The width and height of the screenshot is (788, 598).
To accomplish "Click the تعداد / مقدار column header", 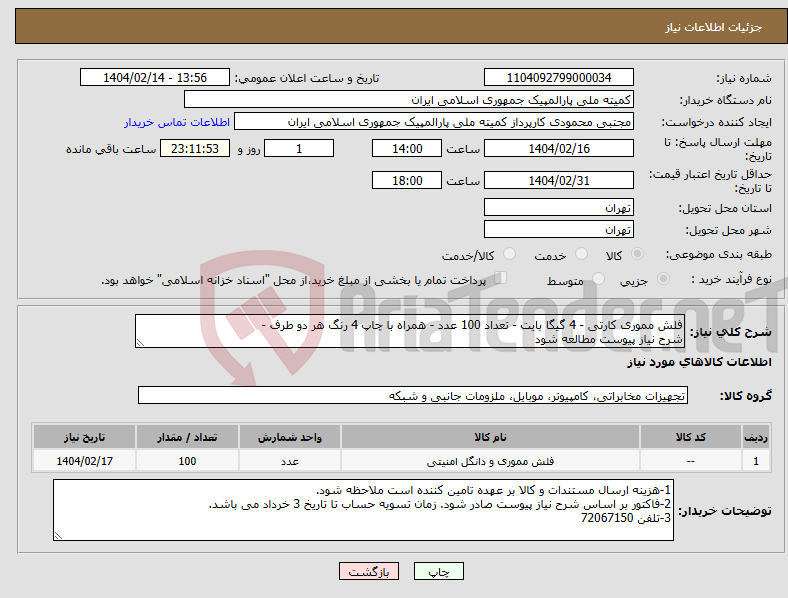I will [x=187, y=437].
